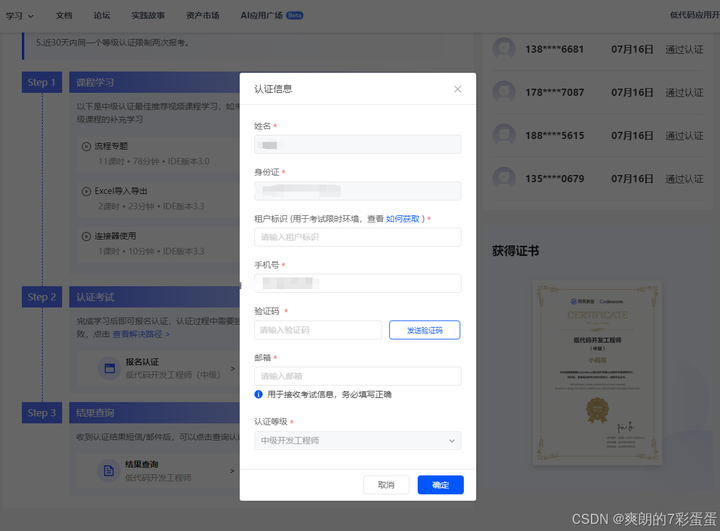Click the avatar beside 178****7087
The width and height of the screenshot is (720, 531).
pyautogui.click(x=504, y=92)
